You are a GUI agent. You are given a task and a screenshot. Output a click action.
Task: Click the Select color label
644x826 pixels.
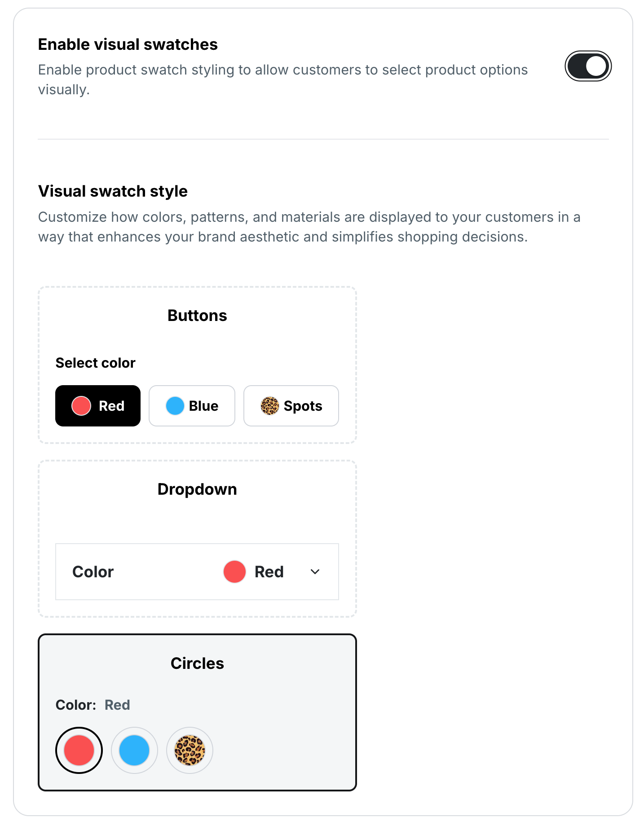(95, 363)
